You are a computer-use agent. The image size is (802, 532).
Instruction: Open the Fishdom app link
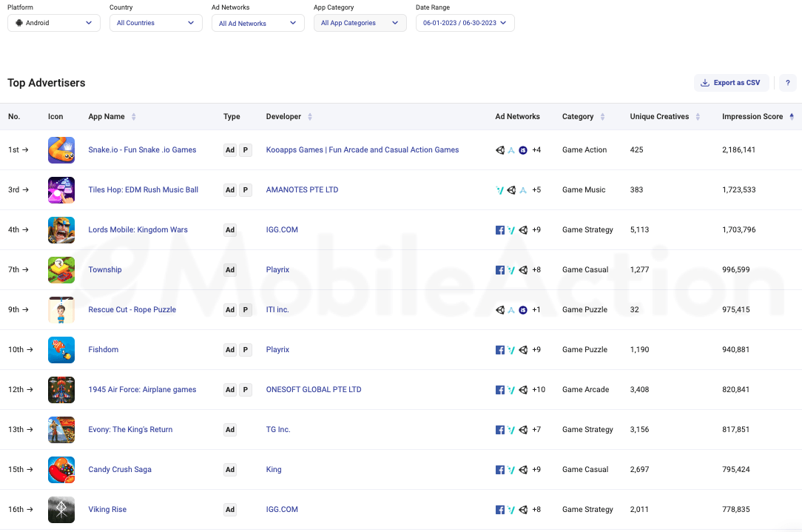pos(104,349)
